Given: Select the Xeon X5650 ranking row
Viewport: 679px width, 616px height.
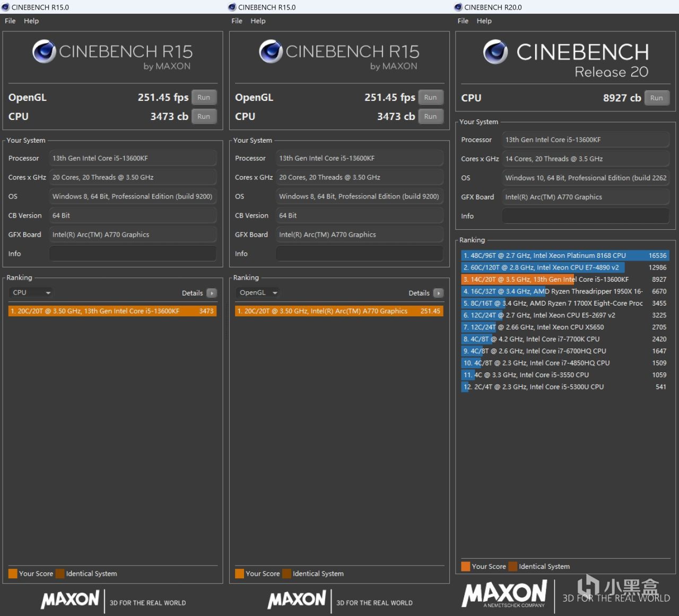Looking at the screenshot, I should click(x=565, y=327).
